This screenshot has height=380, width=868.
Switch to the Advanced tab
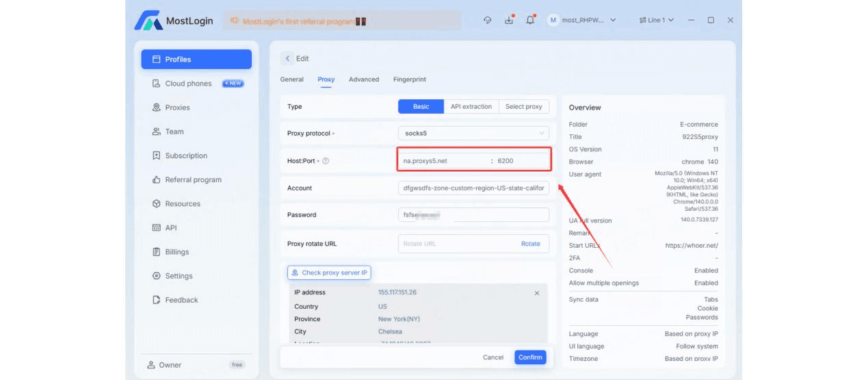tap(364, 79)
